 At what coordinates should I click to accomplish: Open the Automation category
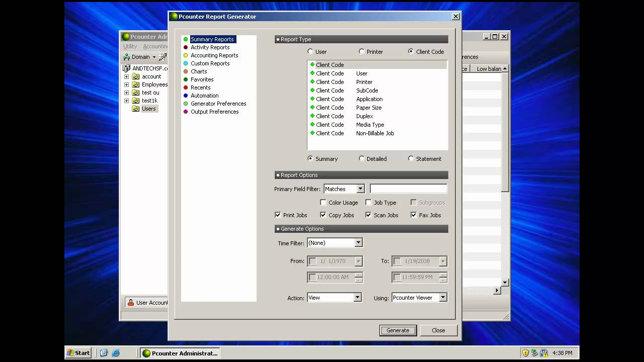(x=204, y=96)
